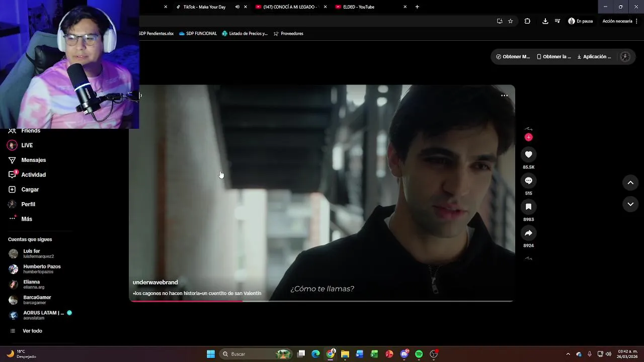Open the weather widget showing 18°C

(x=21, y=354)
